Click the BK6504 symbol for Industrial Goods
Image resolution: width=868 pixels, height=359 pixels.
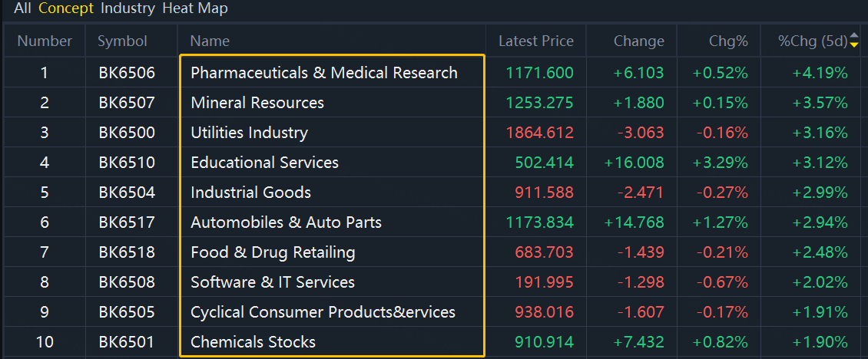pyautogui.click(x=127, y=193)
